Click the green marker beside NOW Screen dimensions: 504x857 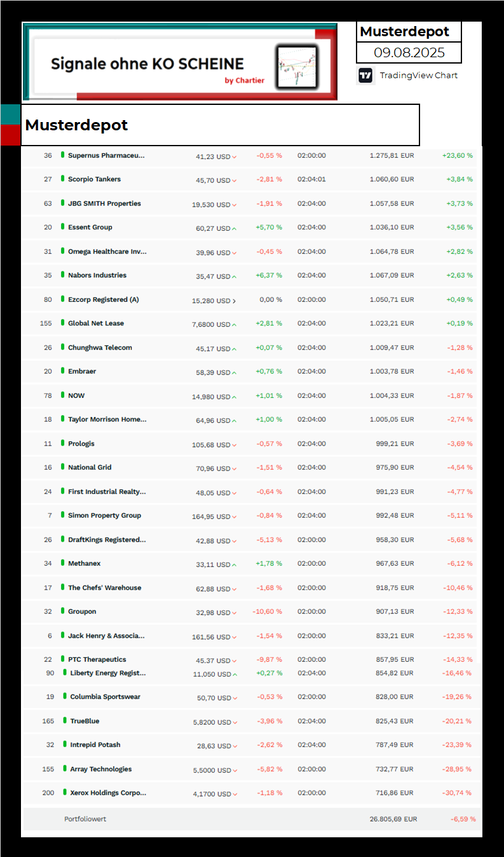pos(62,395)
